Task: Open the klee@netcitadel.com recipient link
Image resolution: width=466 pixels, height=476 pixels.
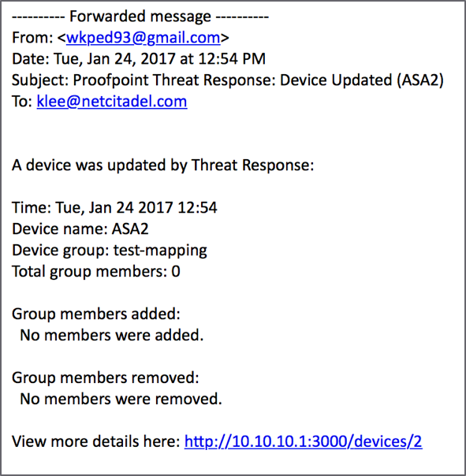Action: [112, 102]
